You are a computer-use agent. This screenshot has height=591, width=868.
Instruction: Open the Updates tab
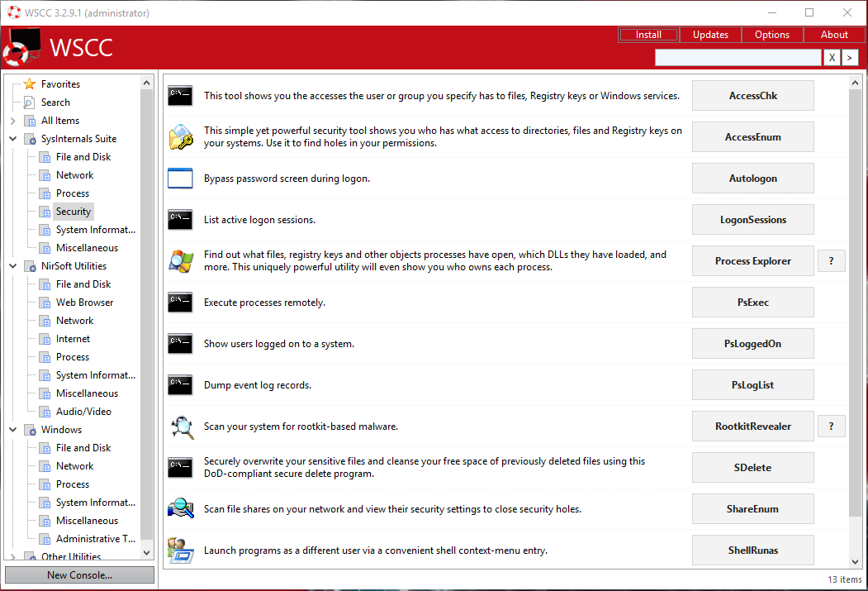(x=710, y=35)
